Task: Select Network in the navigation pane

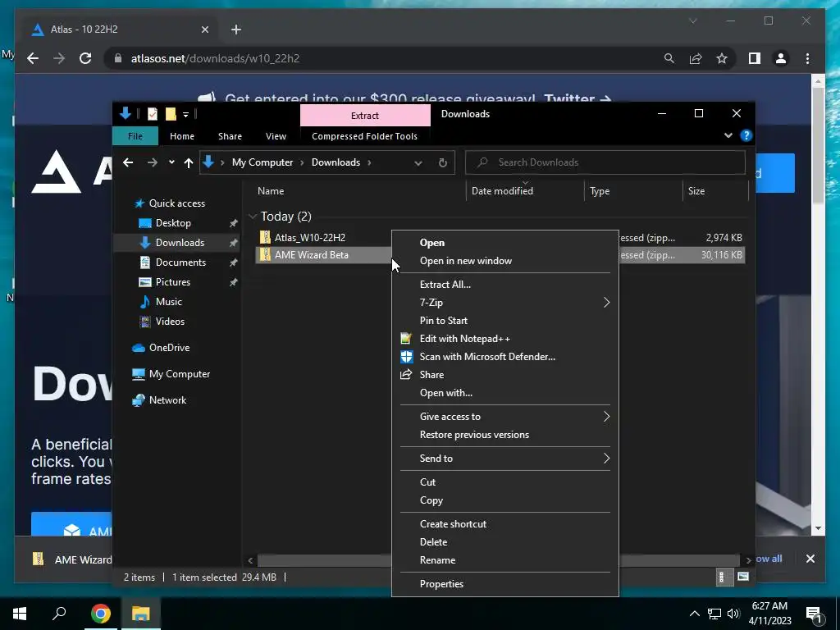Action: (x=167, y=400)
